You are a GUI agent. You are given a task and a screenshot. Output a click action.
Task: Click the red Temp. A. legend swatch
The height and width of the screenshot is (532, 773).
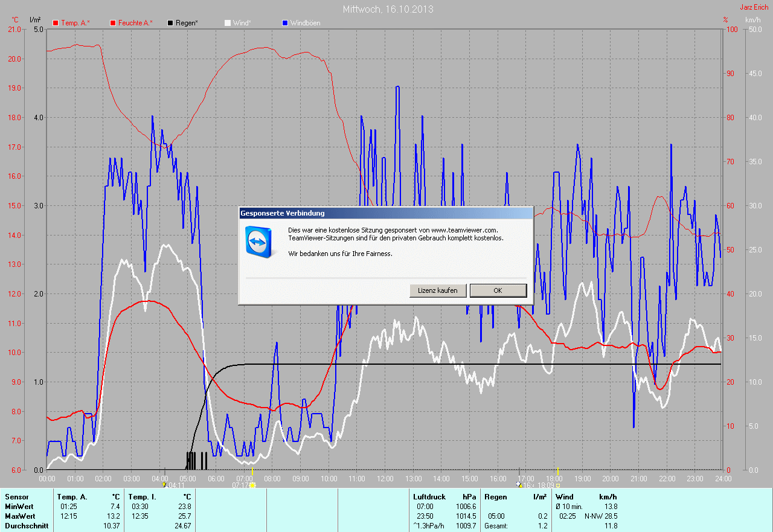[x=56, y=23]
